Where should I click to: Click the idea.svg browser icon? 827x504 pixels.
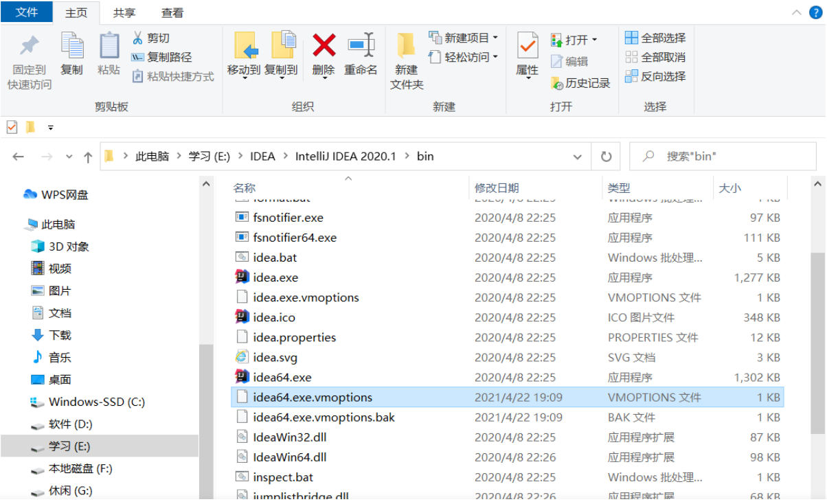tap(241, 357)
